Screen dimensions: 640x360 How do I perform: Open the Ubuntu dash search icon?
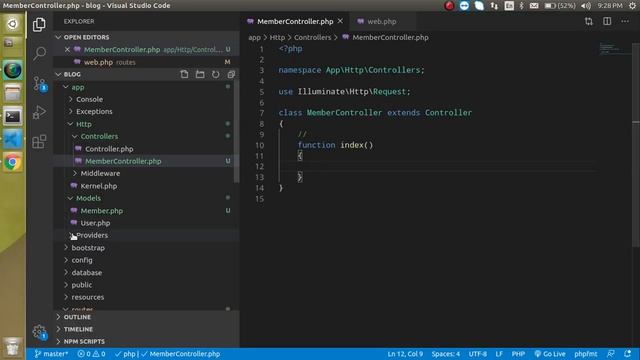[13, 24]
